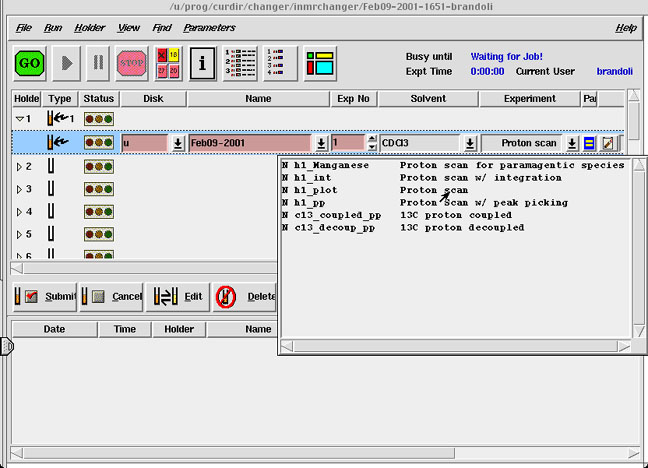The image size is (648, 468).
Task: Open the Holder menu
Action: click(89, 28)
